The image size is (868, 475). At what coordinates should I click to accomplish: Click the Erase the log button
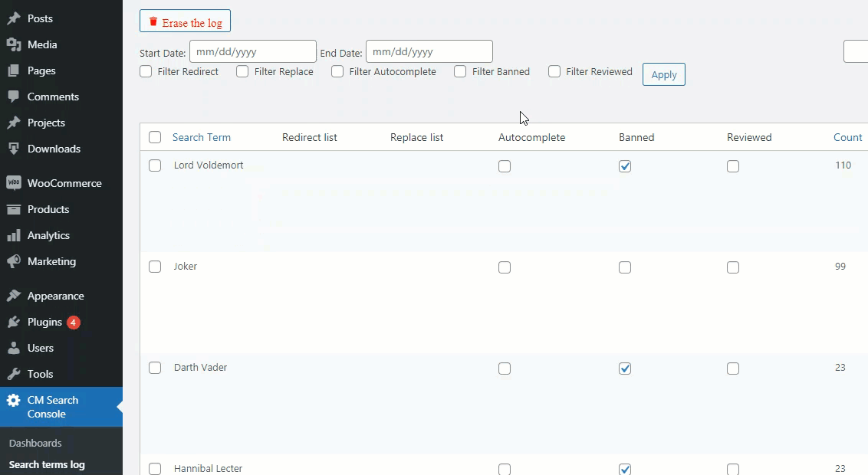(185, 21)
